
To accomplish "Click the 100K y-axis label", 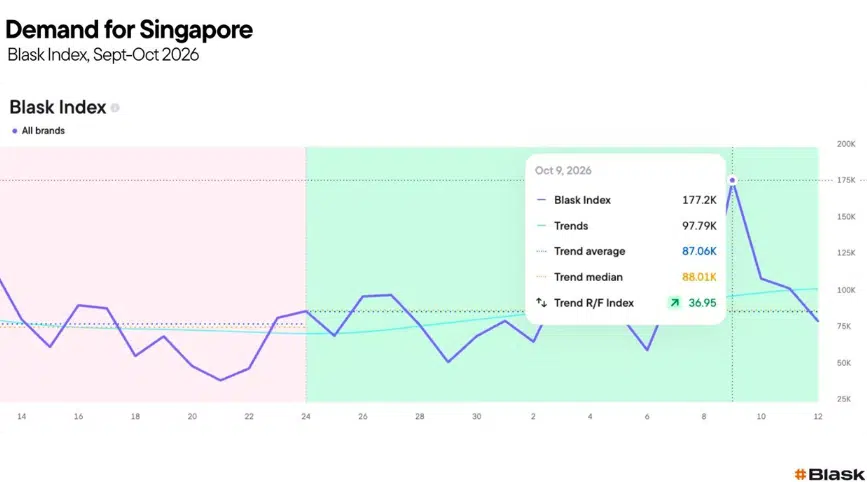I will click(x=846, y=290).
